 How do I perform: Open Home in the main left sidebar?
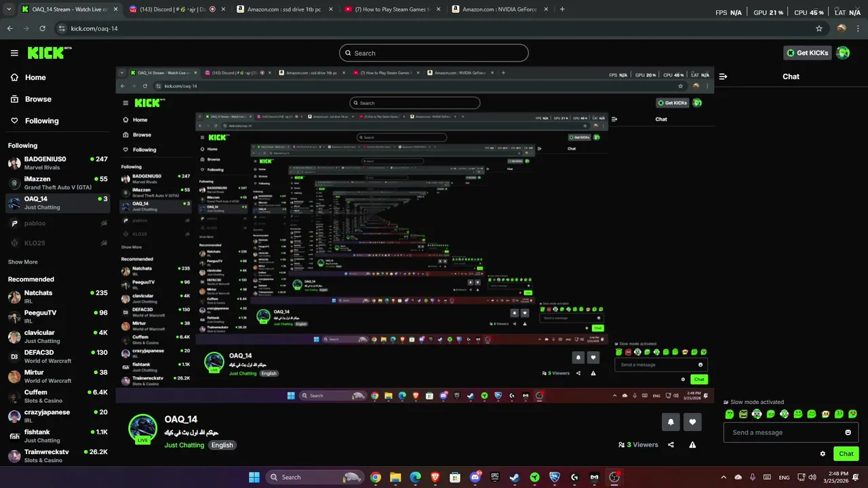coord(28,77)
